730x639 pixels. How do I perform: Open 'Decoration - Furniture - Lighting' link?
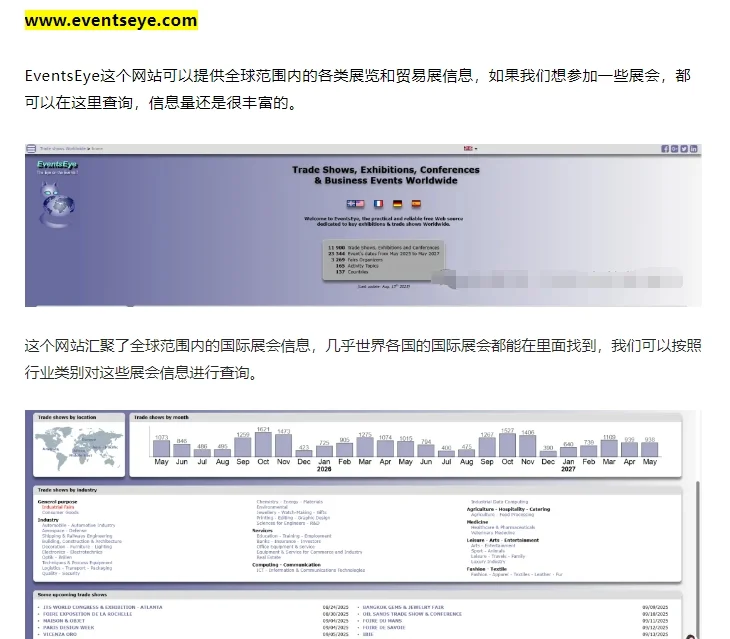pos(77,547)
